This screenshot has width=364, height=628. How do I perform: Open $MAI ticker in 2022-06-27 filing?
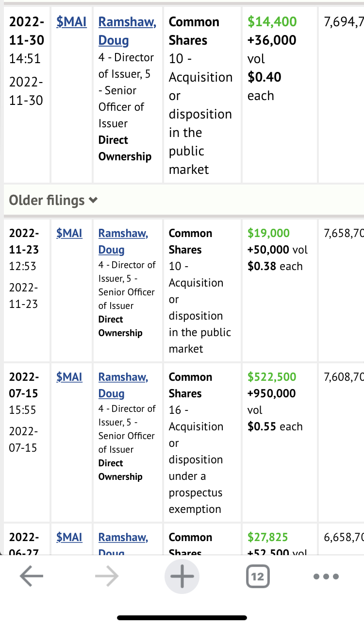coord(69,537)
